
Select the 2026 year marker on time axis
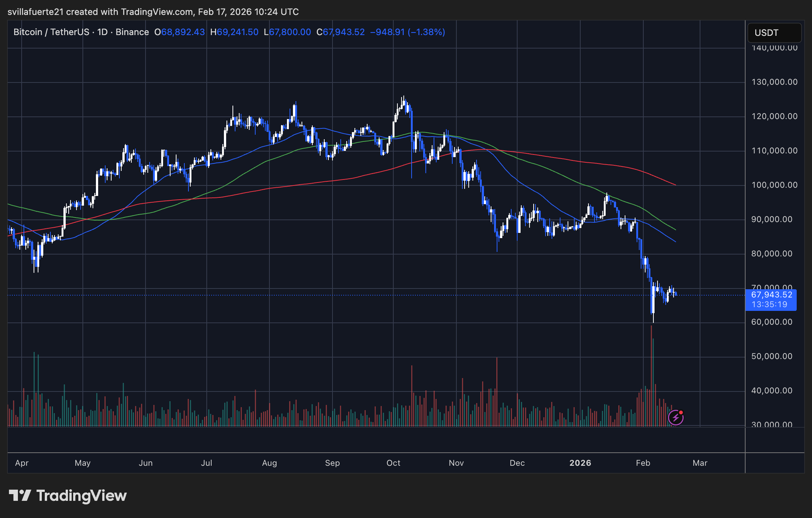pos(580,463)
